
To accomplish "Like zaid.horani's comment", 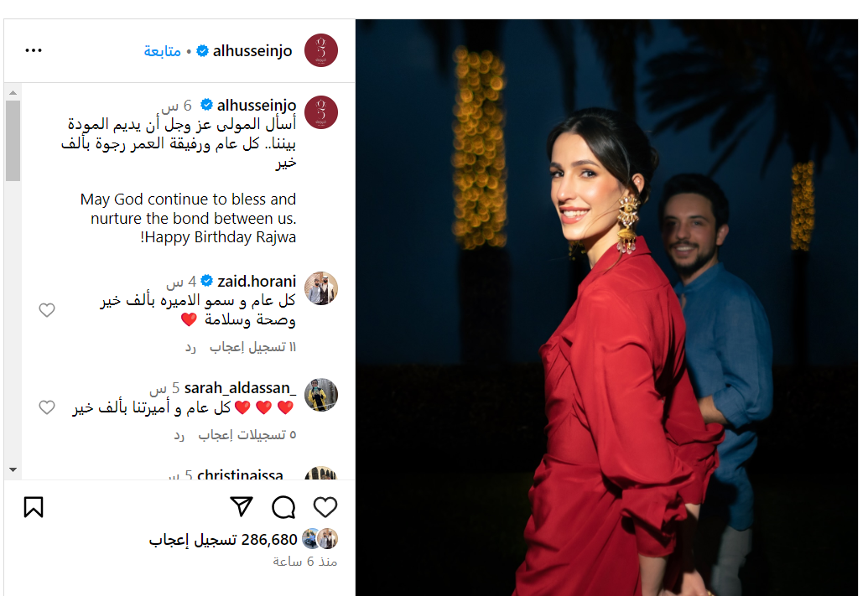I will coord(47,310).
